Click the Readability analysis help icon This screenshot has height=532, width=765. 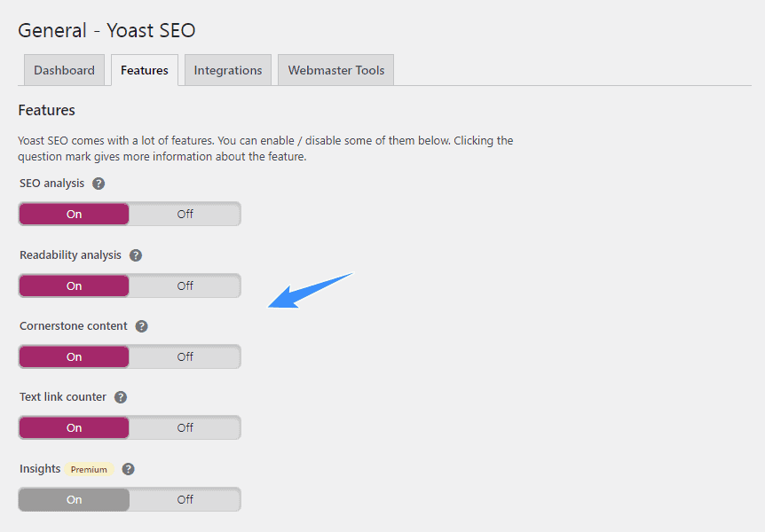pyautogui.click(x=136, y=255)
